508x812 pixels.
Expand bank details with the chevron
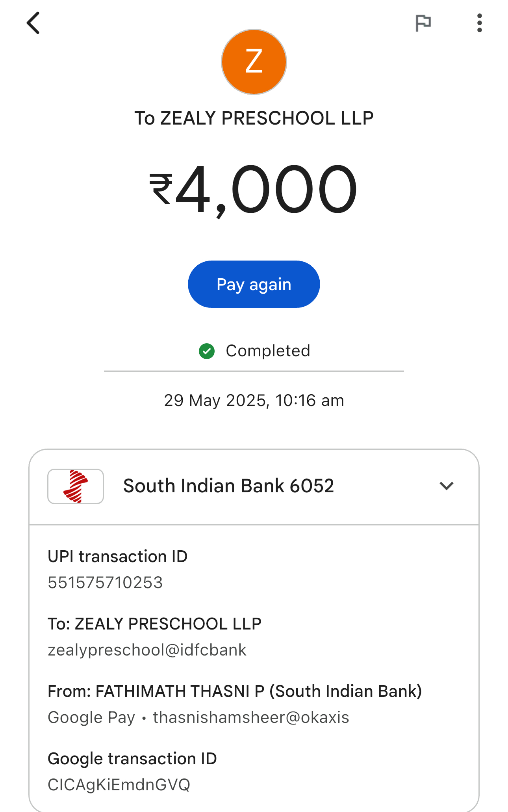447,486
